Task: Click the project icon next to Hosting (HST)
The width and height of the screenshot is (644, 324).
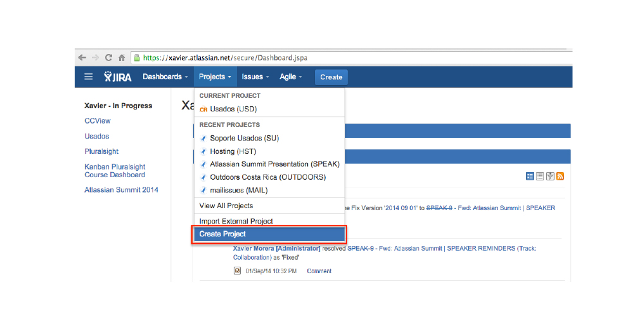Action: [204, 151]
